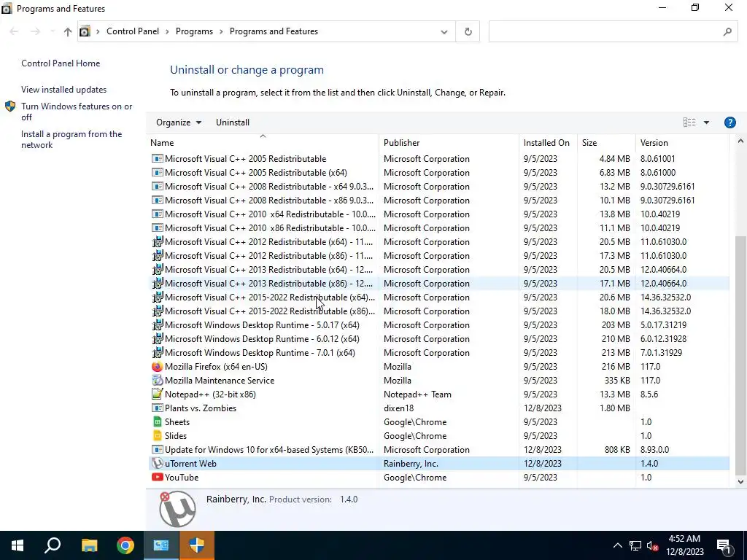The width and height of the screenshot is (747, 560).
Task: Click the scroll up arrow of list
Action: [x=740, y=141]
